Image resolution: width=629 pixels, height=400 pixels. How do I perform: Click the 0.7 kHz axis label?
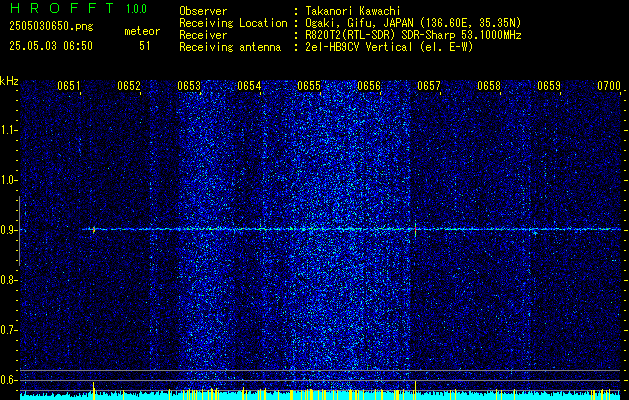click(8, 330)
